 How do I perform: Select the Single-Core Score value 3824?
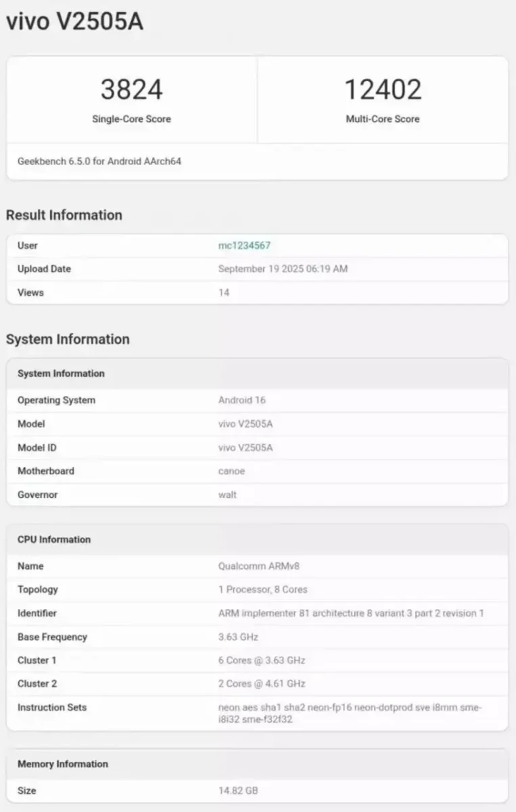(131, 89)
